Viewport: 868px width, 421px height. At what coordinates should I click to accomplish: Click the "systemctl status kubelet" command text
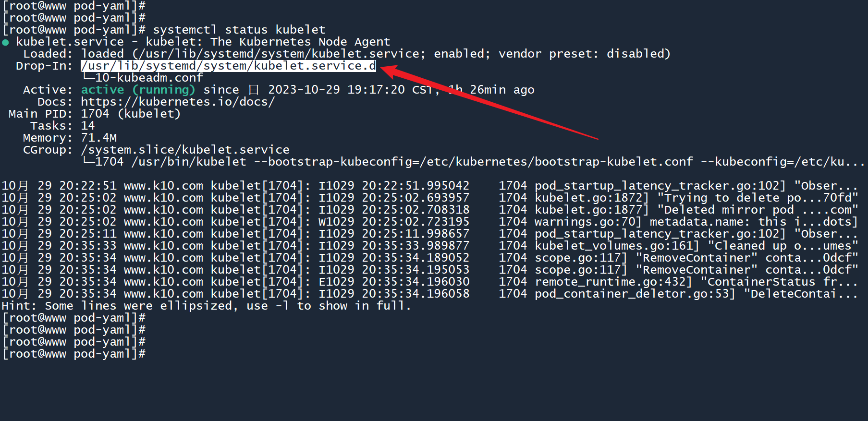point(239,30)
